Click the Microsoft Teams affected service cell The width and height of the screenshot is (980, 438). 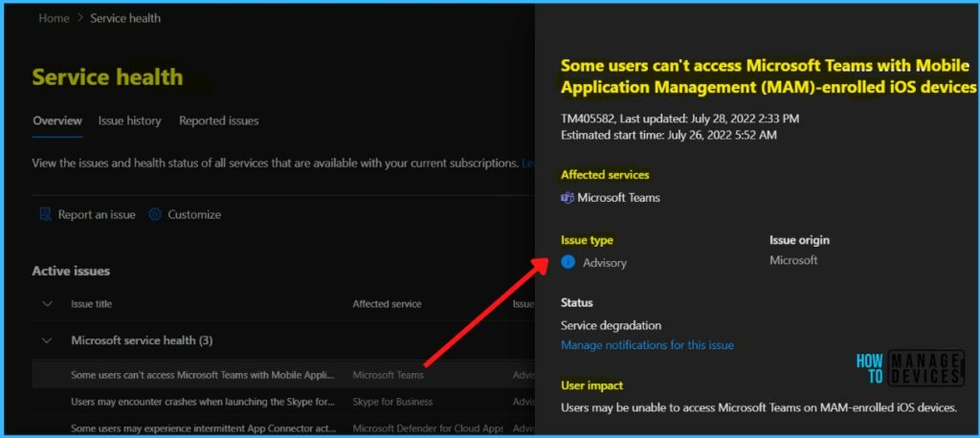pos(389,375)
